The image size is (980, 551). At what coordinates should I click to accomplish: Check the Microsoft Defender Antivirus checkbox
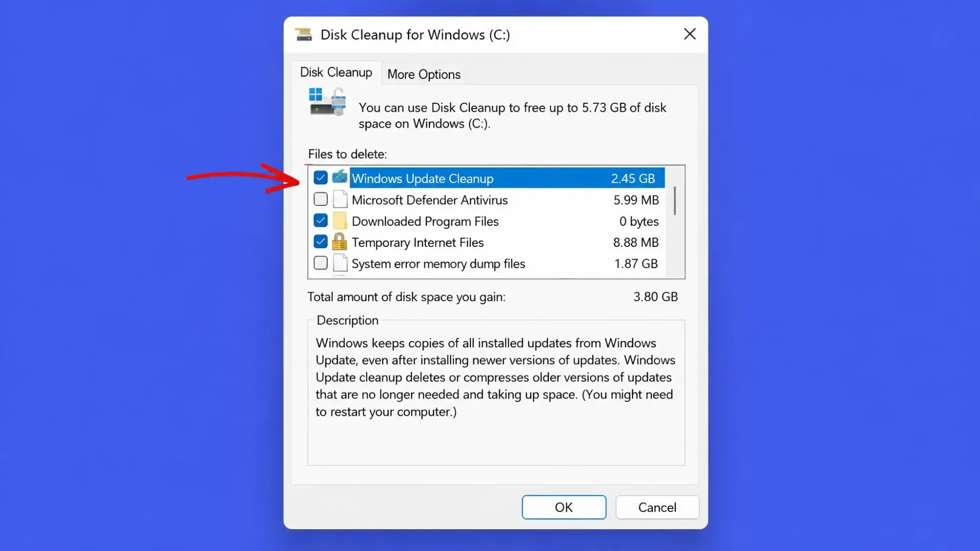[x=320, y=199]
